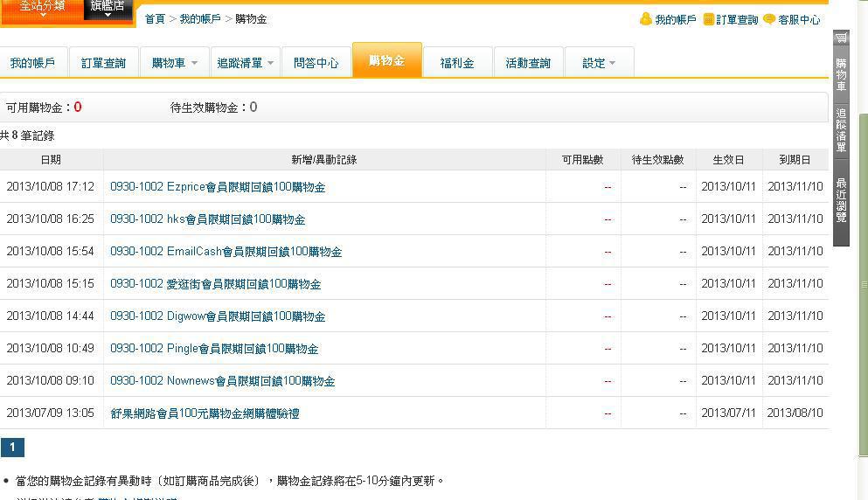This screenshot has height=500, width=868.
Task: Go to the 我的帳戶 tab
Action: [x=32, y=63]
